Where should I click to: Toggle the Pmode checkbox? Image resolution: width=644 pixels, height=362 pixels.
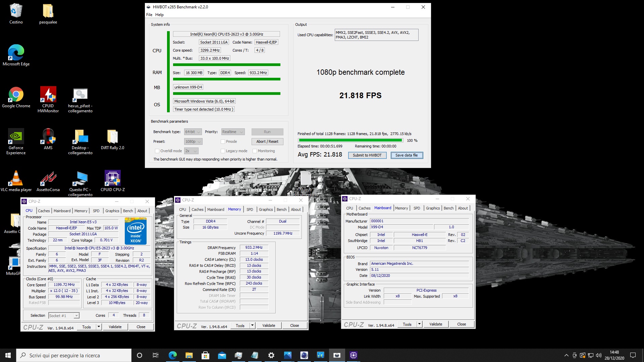coord(223,141)
